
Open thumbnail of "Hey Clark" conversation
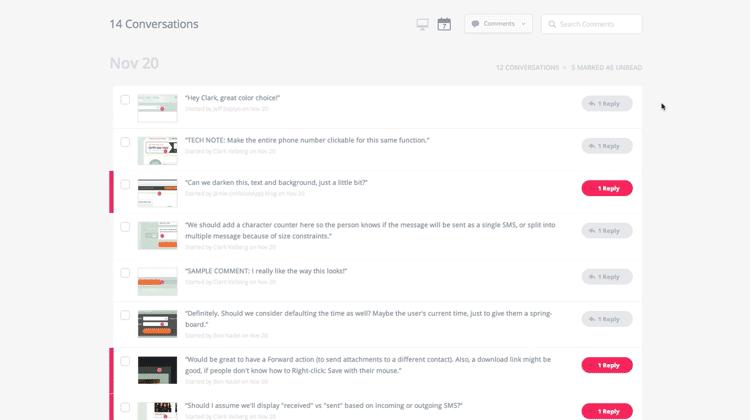pos(157,108)
